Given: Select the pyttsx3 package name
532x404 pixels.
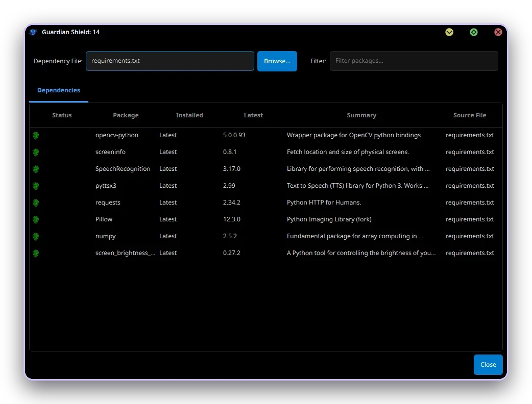Looking at the screenshot, I should (106, 186).
